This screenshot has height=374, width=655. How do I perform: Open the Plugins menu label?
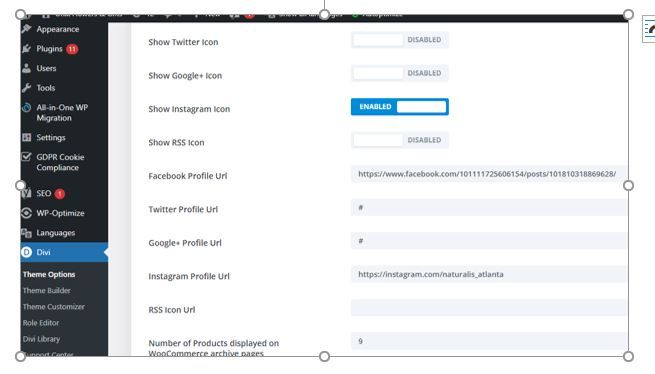click(x=49, y=49)
